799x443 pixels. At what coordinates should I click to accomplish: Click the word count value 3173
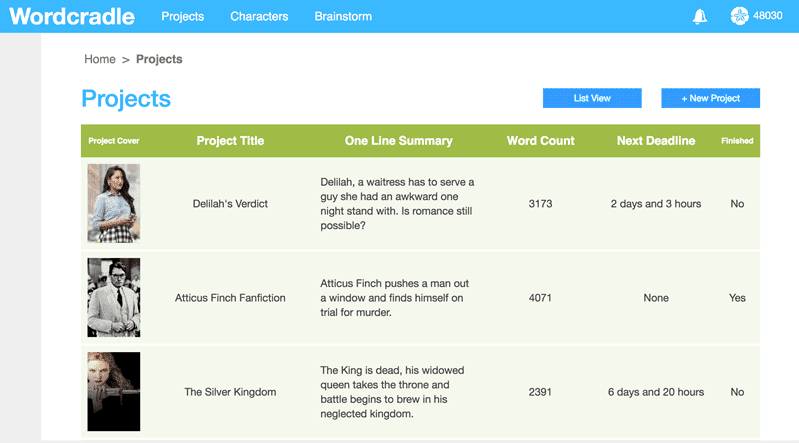click(540, 204)
